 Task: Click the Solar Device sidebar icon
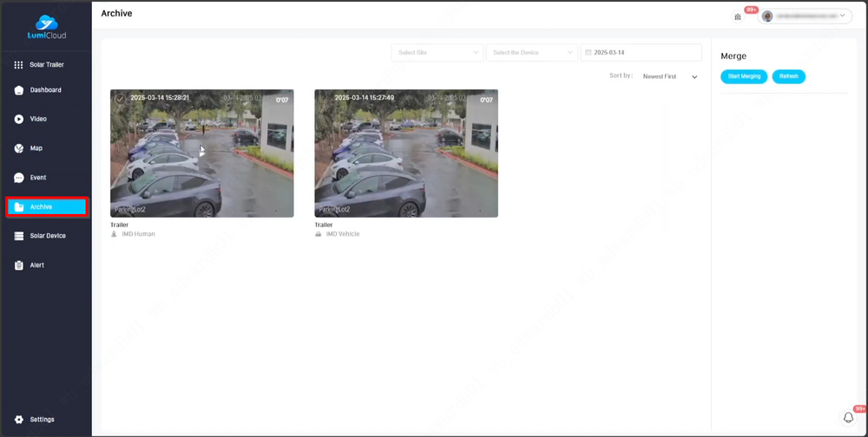point(18,236)
